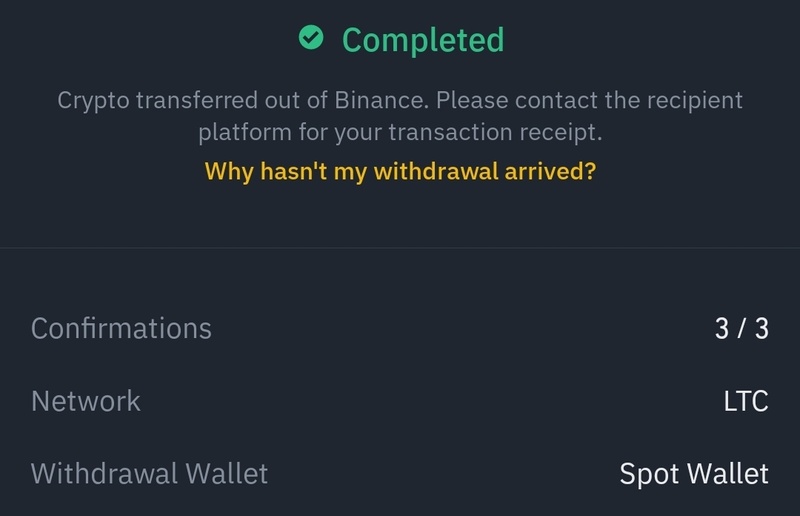Open "Why hasn't my withdrawal arrived?" link

(400, 171)
